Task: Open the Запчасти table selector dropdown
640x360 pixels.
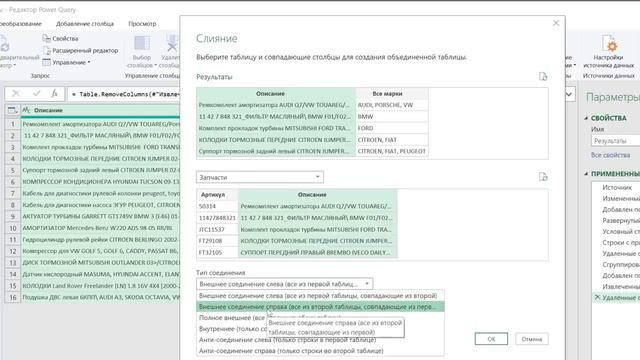Action: click(260, 177)
